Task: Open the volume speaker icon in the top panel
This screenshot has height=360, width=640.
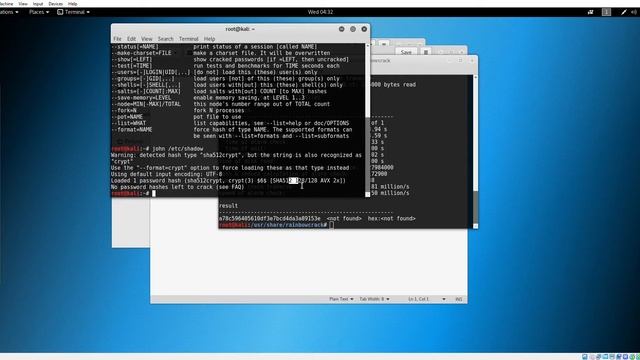Action: [634, 12]
